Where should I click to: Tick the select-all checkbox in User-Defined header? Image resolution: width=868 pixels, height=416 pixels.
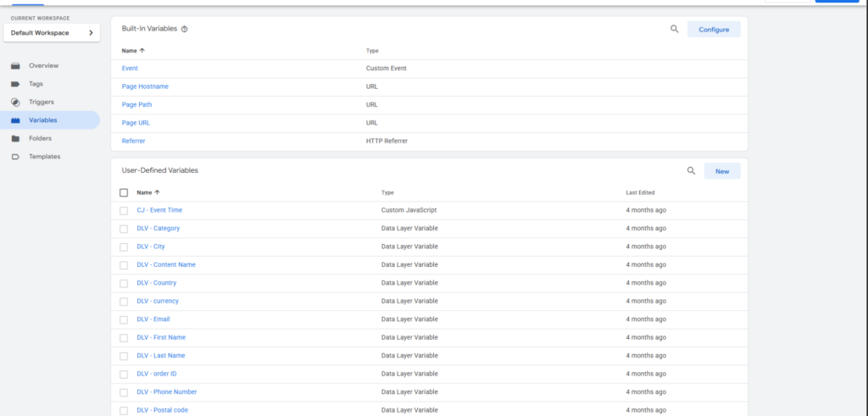pos(124,192)
